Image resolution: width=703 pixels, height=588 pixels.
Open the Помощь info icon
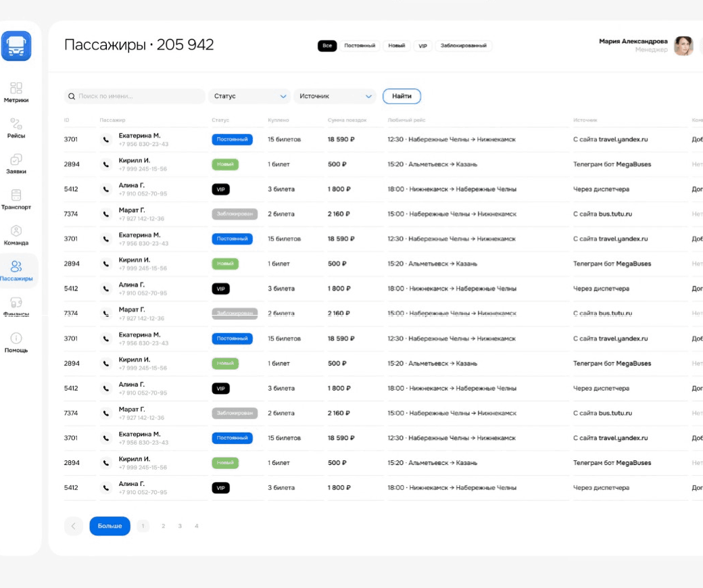(x=16, y=338)
